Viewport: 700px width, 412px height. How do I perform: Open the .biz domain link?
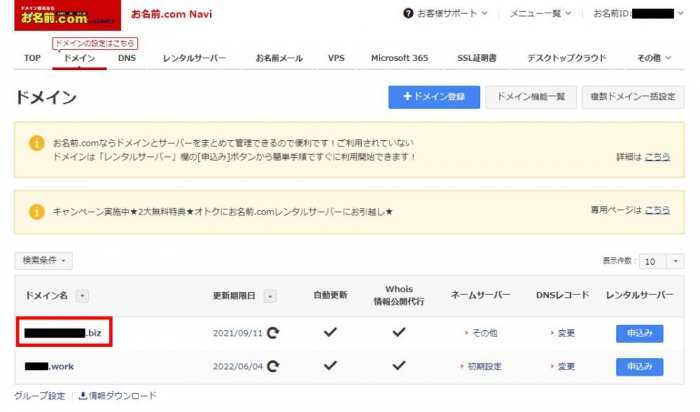[63, 333]
